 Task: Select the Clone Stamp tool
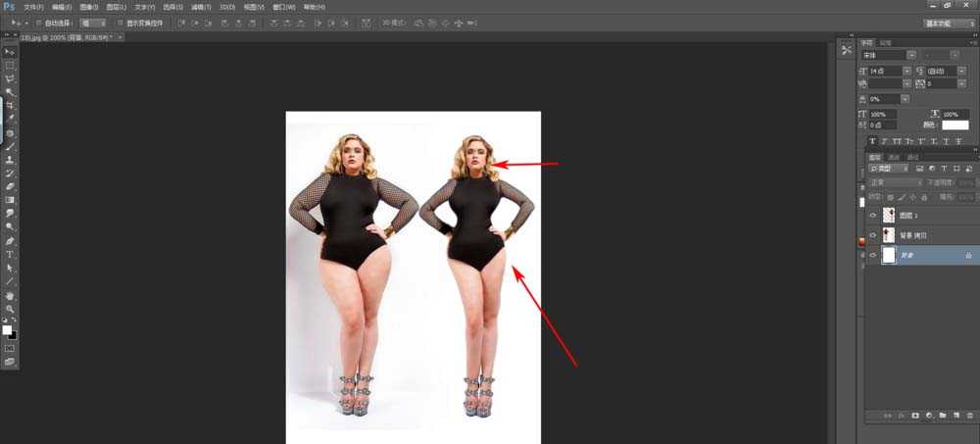click(10, 159)
